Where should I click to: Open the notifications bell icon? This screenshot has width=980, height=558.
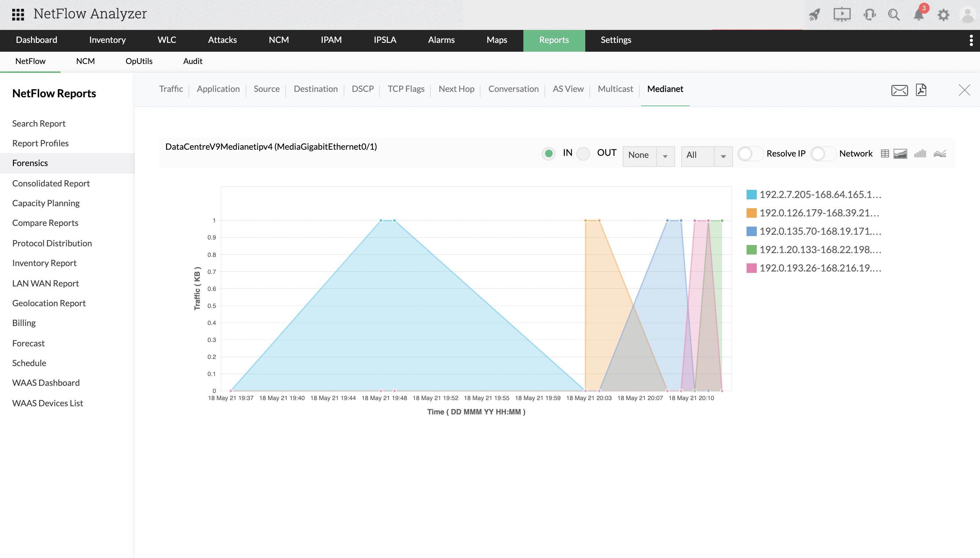tap(919, 15)
